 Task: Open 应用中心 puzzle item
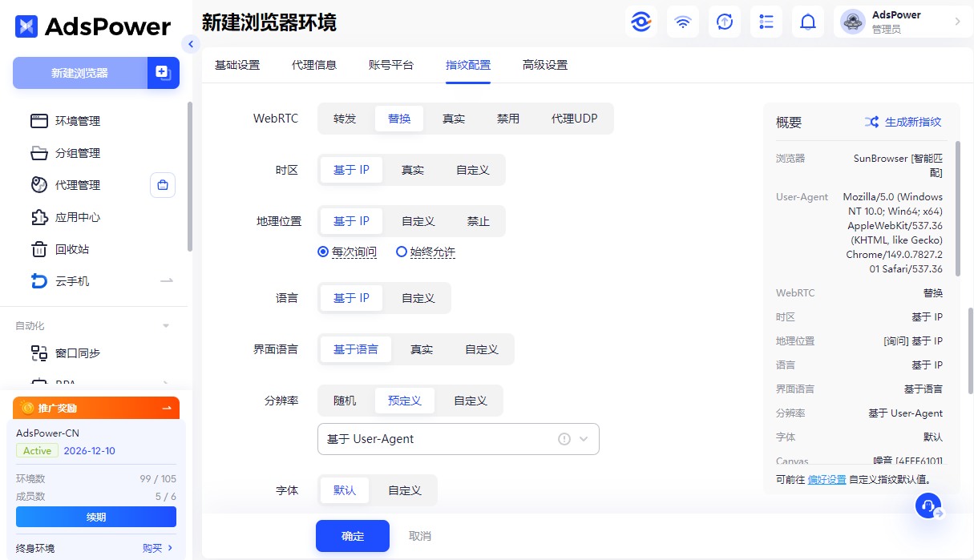pos(77,217)
